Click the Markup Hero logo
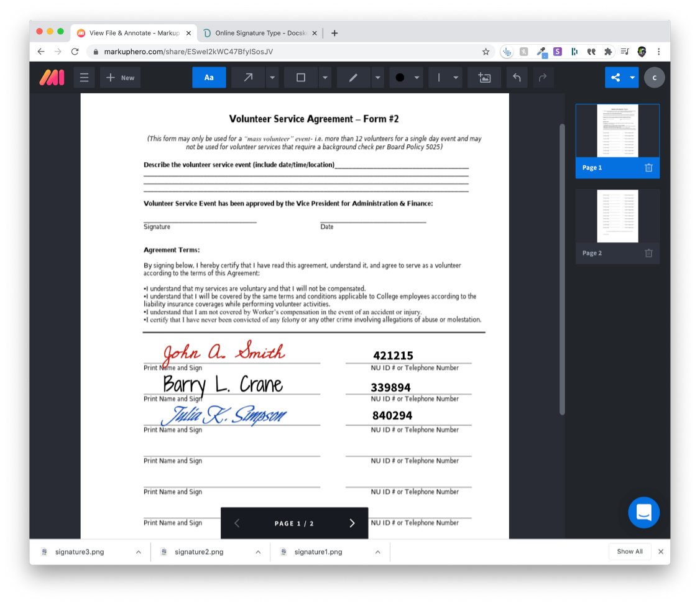 [52, 78]
